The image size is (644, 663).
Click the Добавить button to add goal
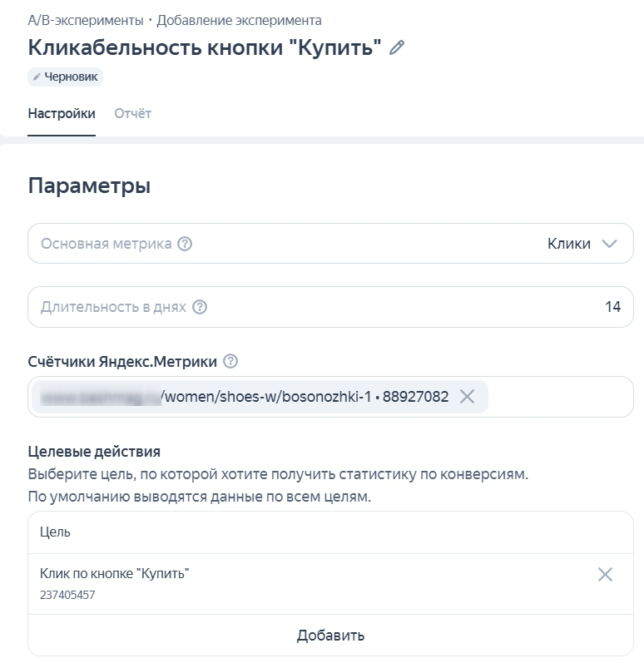point(330,636)
